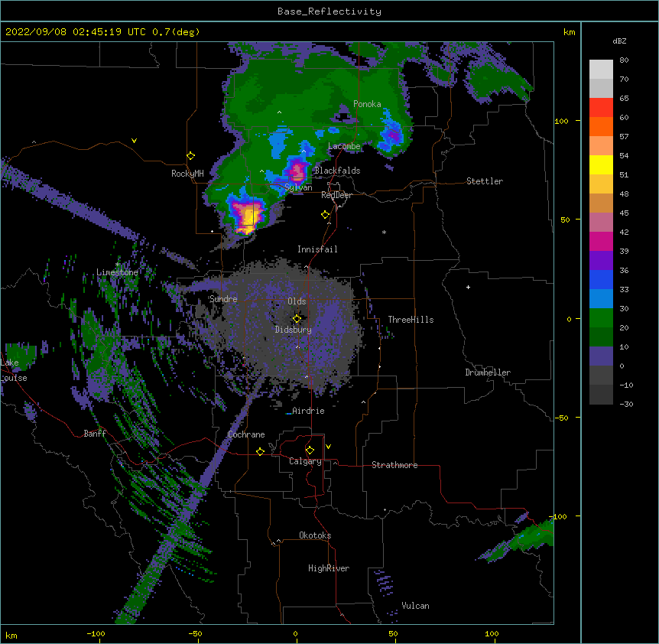Click the RedDeer city label

[x=336, y=195]
